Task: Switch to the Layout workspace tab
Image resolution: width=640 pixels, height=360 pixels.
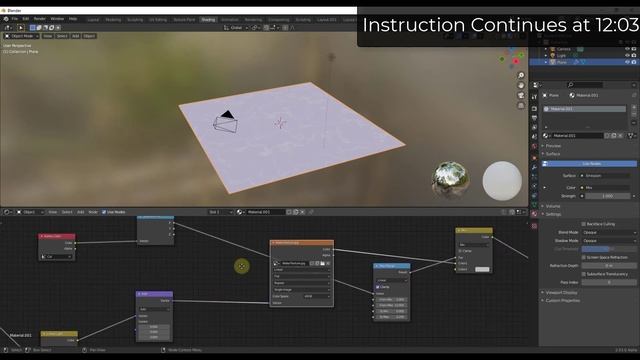Action: [93, 20]
